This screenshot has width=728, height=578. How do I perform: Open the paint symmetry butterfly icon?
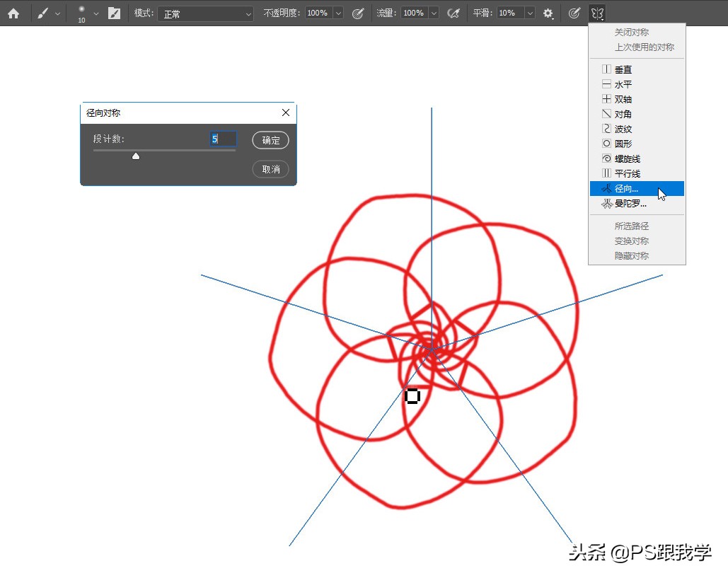(597, 12)
